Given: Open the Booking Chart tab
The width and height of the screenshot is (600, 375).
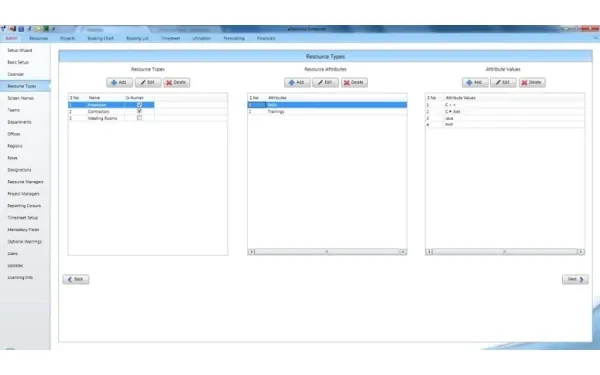Looking at the screenshot, I should pos(101,38).
